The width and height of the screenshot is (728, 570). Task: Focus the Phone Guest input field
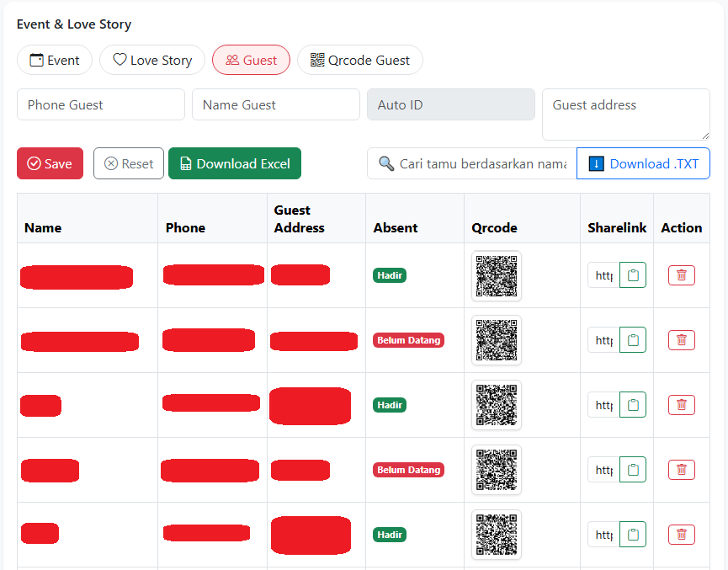point(101,105)
